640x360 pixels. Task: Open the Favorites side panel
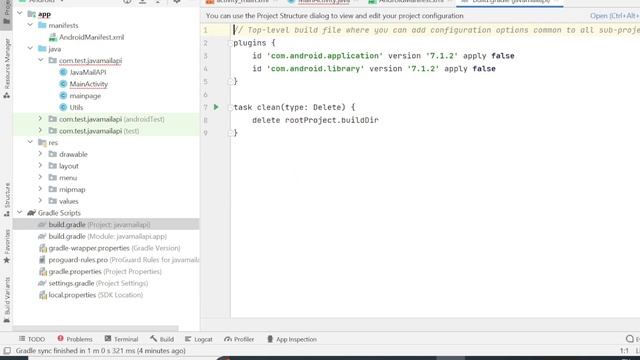[x=7, y=247]
